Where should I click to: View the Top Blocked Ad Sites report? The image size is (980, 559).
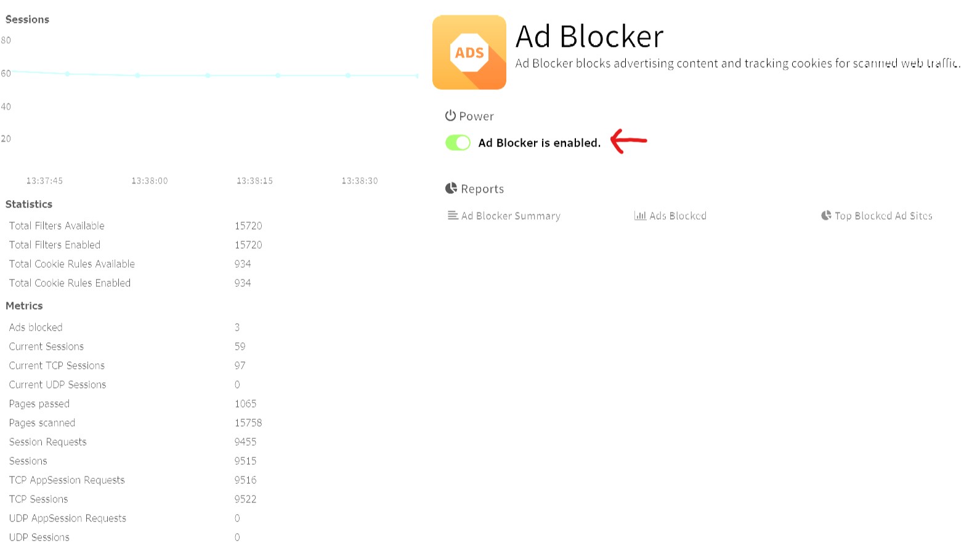[x=883, y=216]
